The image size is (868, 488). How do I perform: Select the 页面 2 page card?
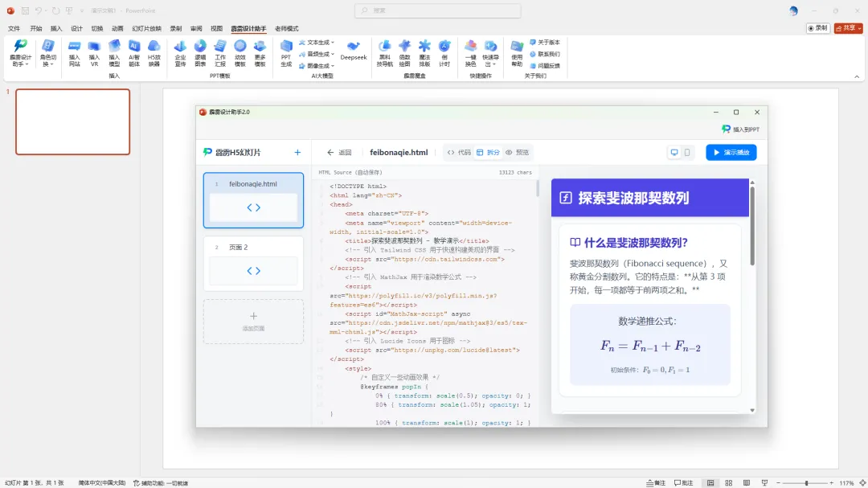click(253, 263)
